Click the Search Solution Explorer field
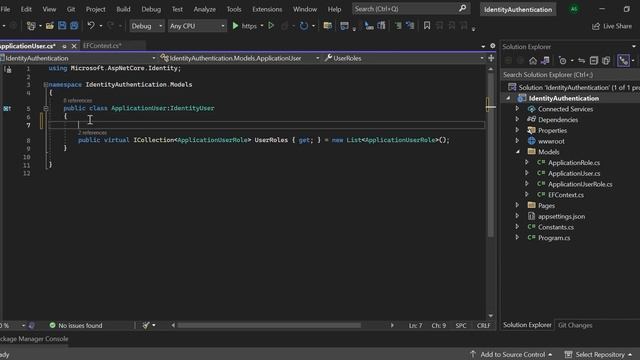640x360 pixels. (x=570, y=75)
